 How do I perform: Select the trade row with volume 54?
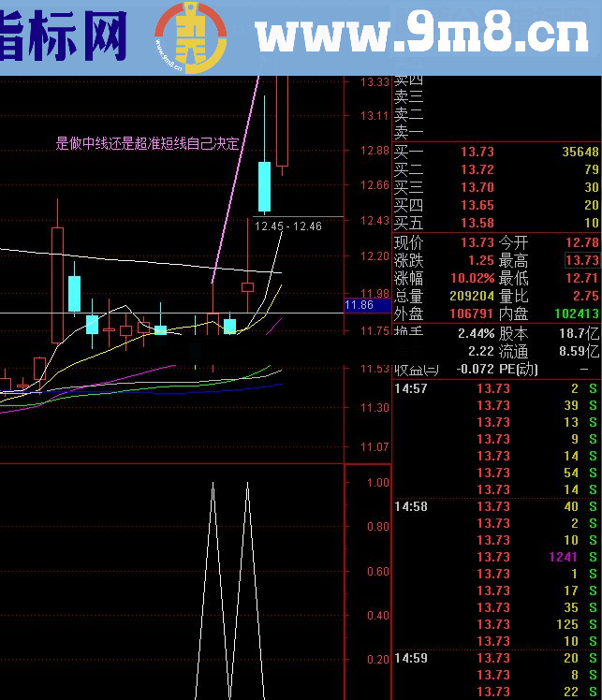tap(496, 473)
